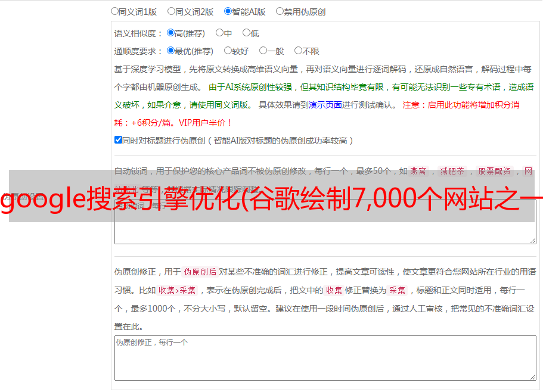This screenshot has height=392, width=543.
Task: Click the red VIP用户半价 notice text
Action: 205,123
